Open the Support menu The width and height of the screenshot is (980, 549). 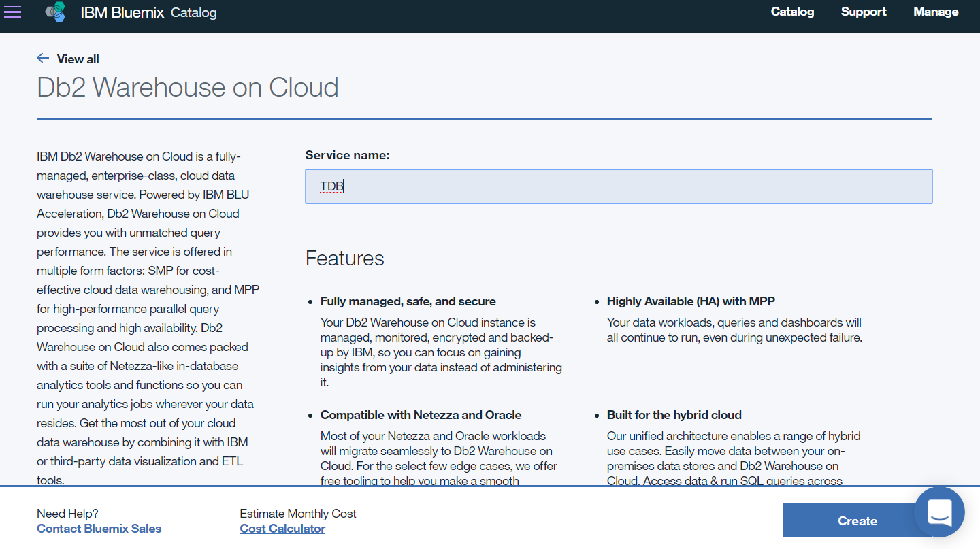(x=864, y=12)
